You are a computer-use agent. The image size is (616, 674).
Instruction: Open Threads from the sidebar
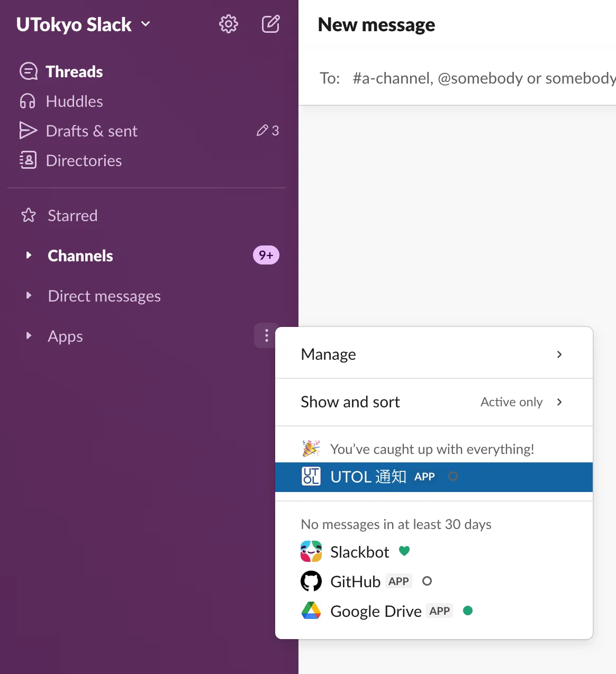(74, 71)
